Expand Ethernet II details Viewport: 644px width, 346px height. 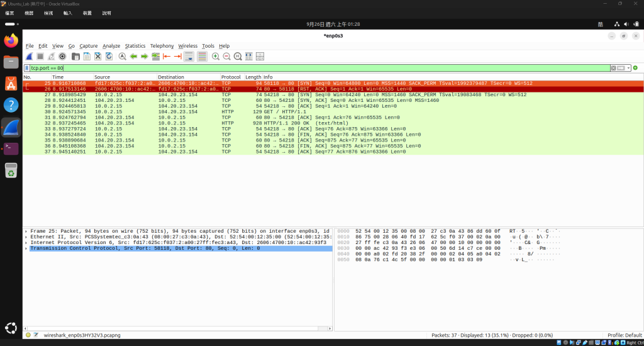tap(26, 237)
